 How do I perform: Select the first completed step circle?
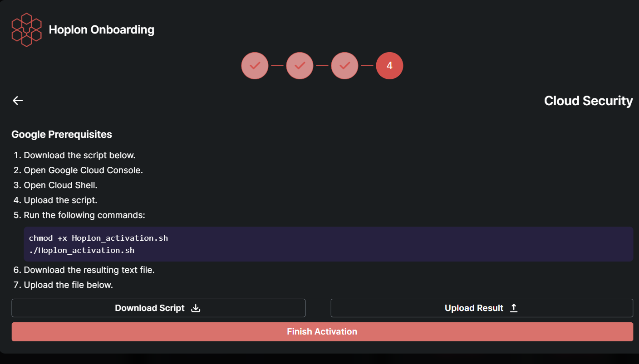255,66
